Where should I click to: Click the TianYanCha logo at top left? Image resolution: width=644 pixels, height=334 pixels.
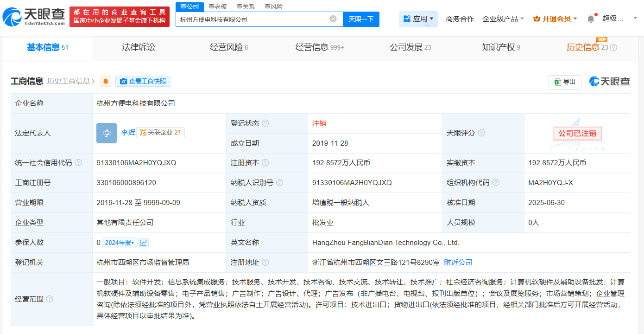click(34, 16)
